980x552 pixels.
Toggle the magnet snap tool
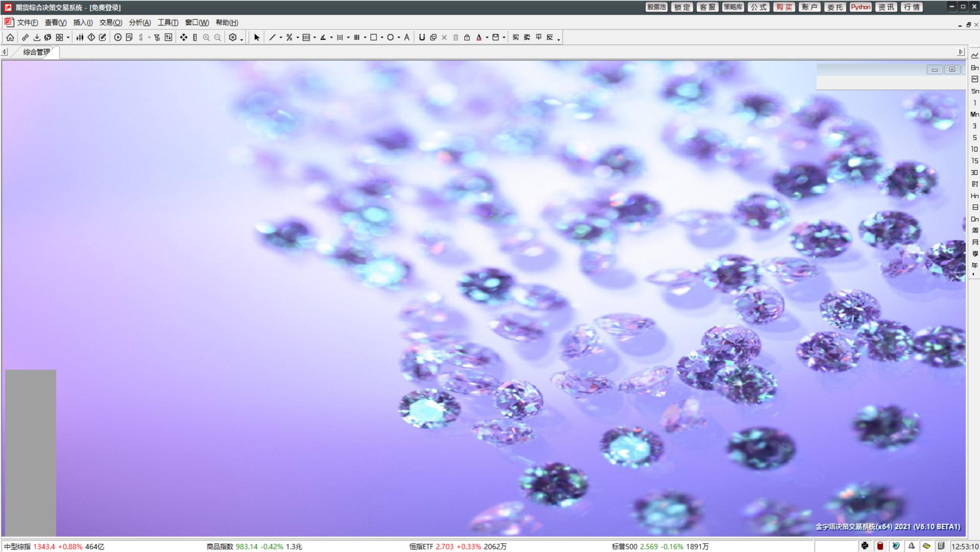(x=422, y=37)
